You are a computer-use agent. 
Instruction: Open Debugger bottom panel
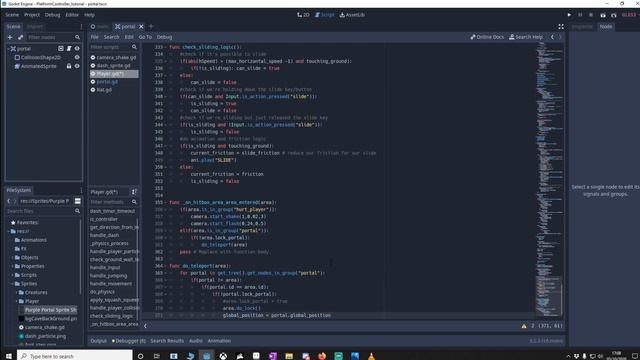pos(129,341)
